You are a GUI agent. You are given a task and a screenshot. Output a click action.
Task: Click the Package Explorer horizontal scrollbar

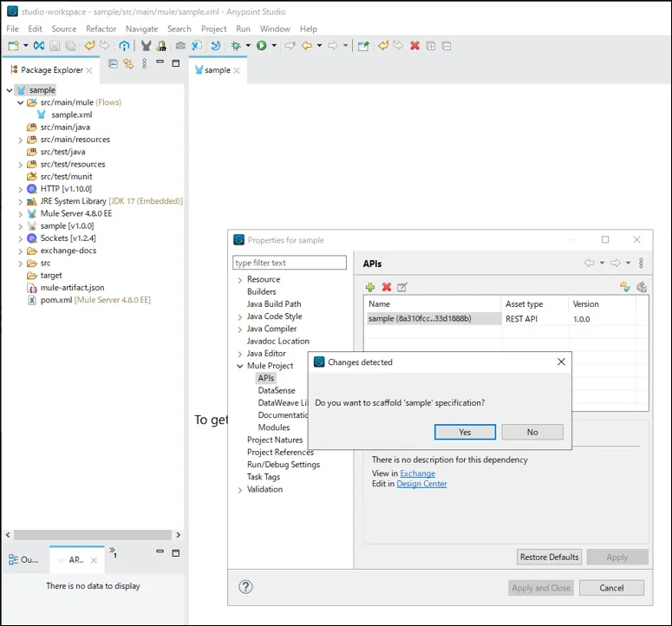point(93,535)
